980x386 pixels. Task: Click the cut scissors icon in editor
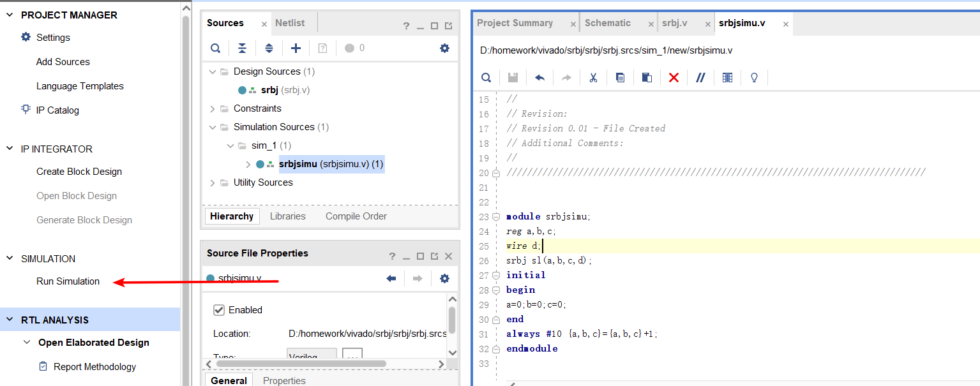pyautogui.click(x=593, y=77)
